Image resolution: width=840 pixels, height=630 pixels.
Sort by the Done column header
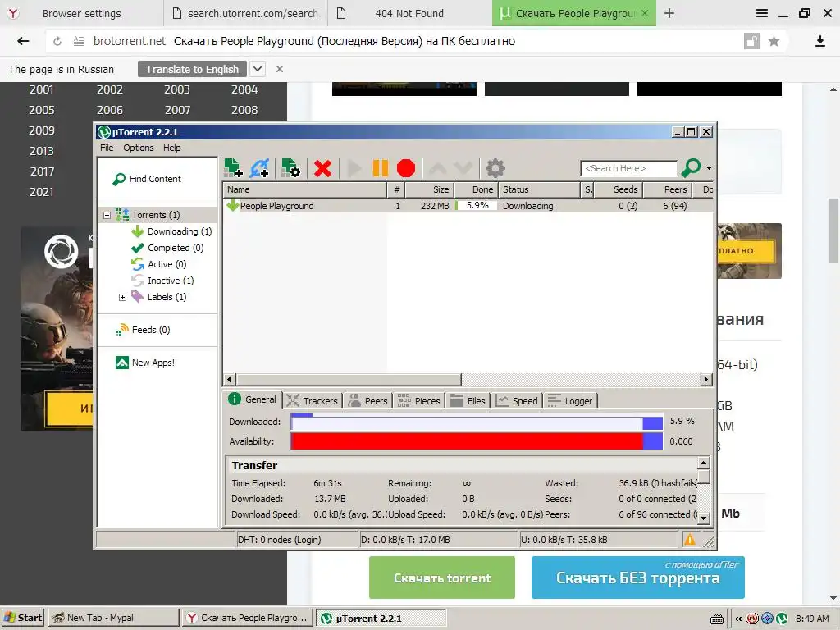(476, 189)
